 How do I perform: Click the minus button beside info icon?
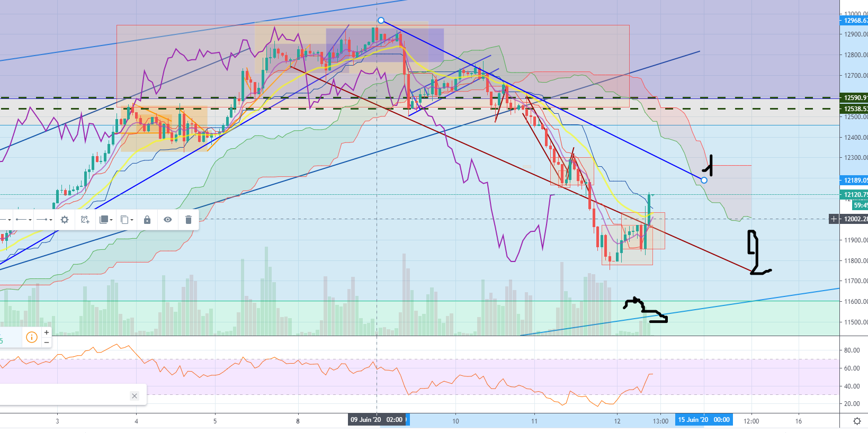click(47, 342)
